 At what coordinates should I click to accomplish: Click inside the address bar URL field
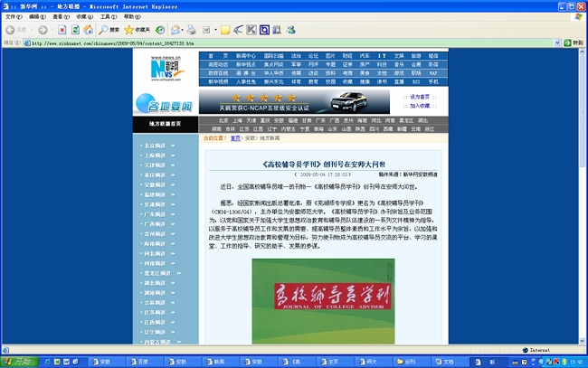pos(289,43)
